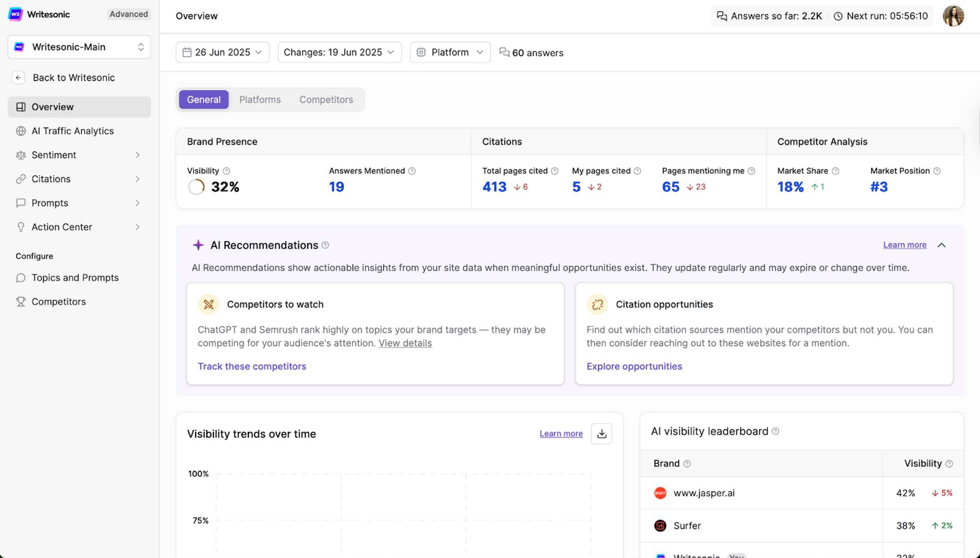Click the 65 pages mentioning me value
The image size is (980, 558).
click(x=671, y=187)
